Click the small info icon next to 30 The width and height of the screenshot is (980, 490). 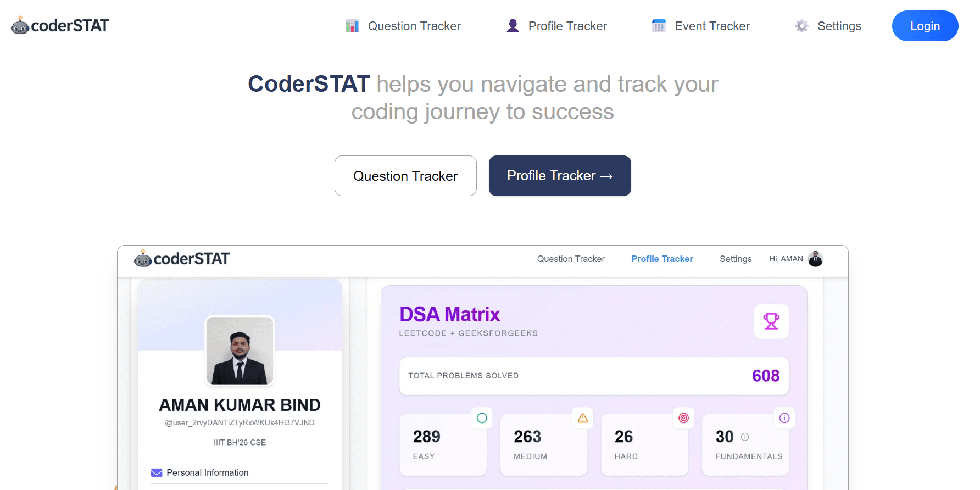coord(744,437)
